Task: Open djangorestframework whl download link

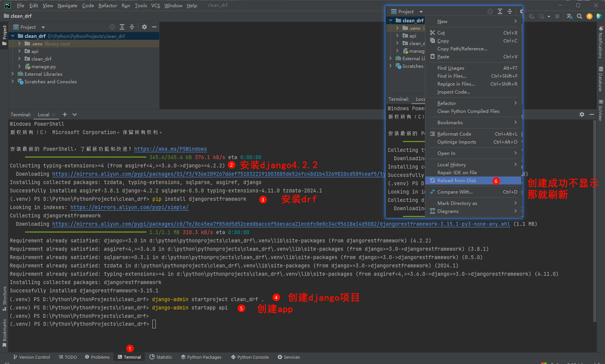Action: (281, 224)
